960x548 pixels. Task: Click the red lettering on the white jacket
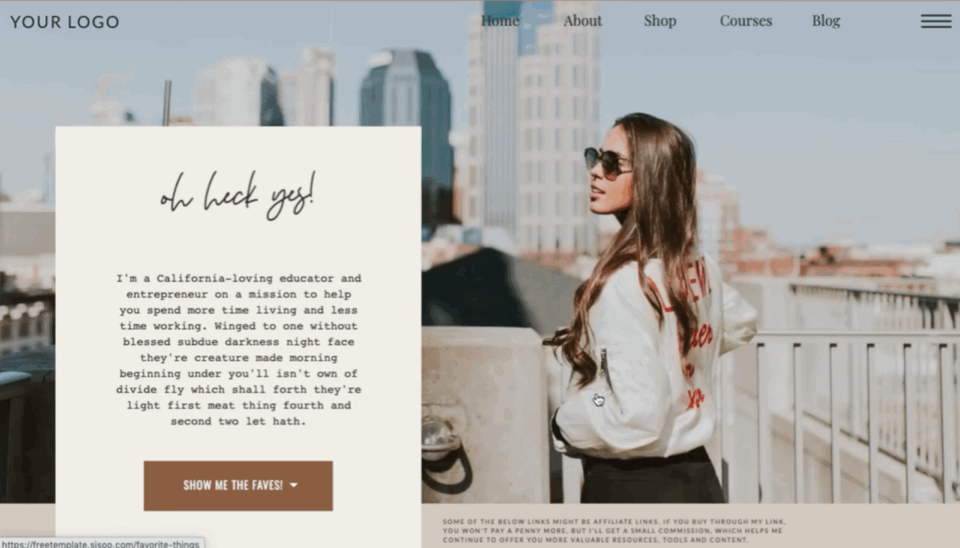point(692,331)
